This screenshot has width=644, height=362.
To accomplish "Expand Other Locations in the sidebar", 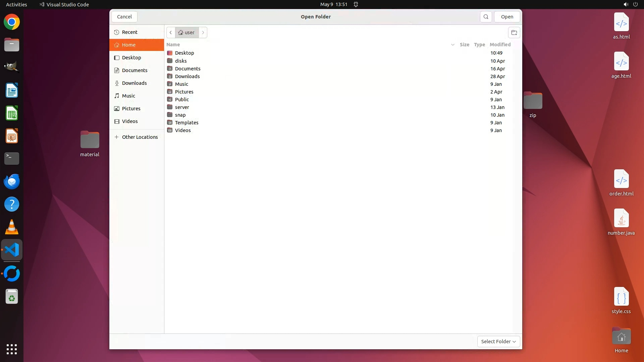I will pos(140,137).
